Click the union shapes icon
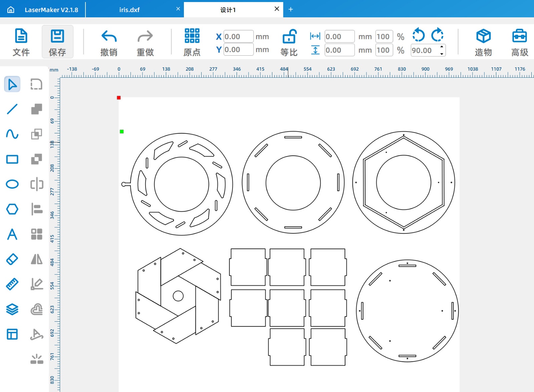This screenshot has height=392, width=534. 37,109
